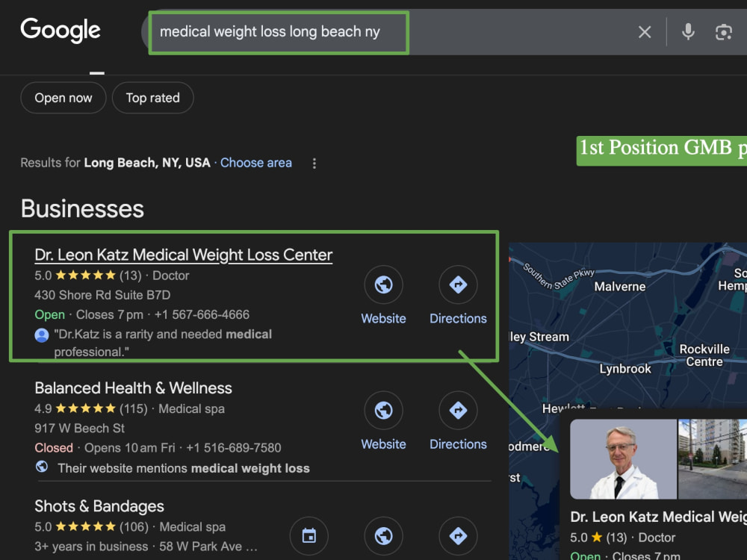Click Website label under Dr. Leon Katz
The width and height of the screenshot is (747, 560).
383,319
